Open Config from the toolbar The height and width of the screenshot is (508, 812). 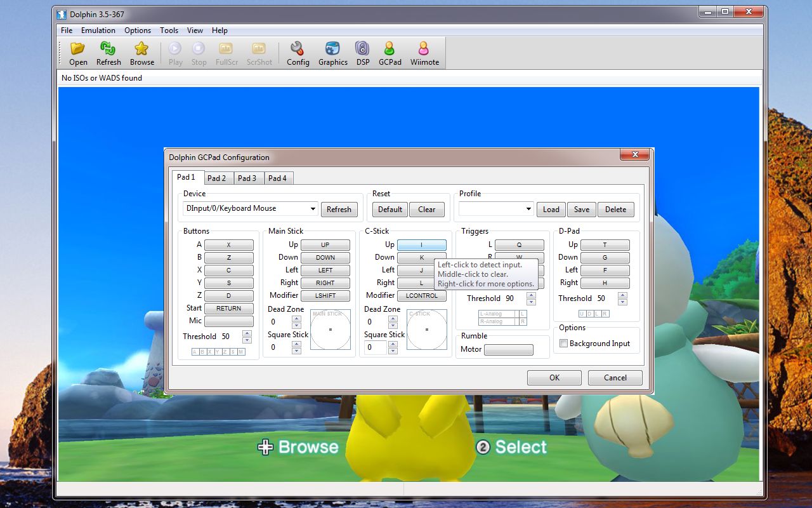coord(298,53)
